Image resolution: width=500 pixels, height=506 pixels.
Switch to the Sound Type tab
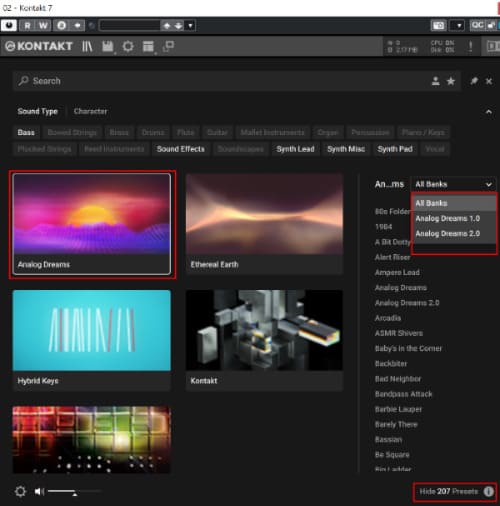click(x=38, y=111)
